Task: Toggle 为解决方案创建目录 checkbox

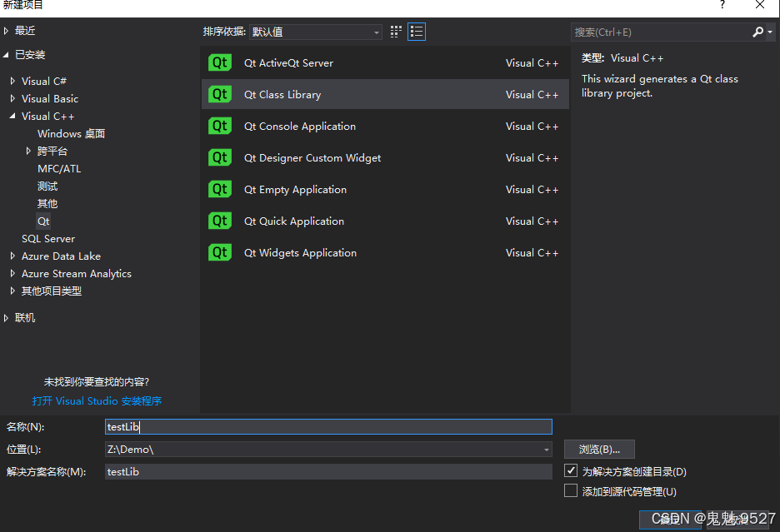Action: tap(571, 470)
